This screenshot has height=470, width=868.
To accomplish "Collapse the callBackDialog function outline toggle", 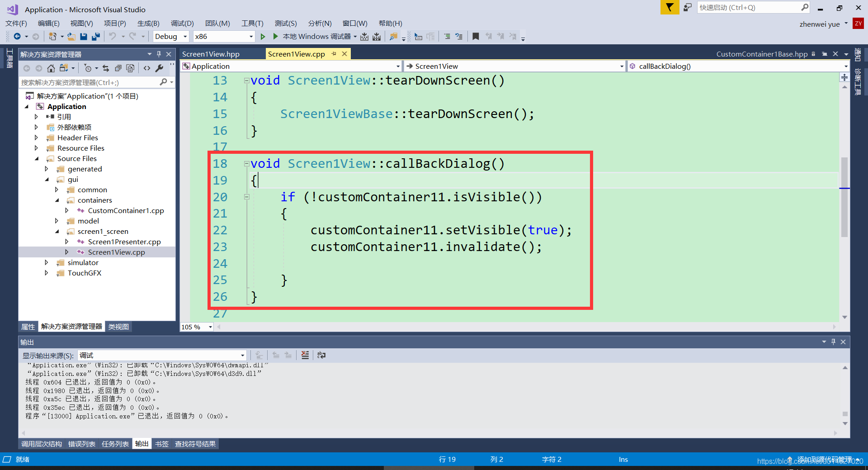I will (x=247, y=164).
